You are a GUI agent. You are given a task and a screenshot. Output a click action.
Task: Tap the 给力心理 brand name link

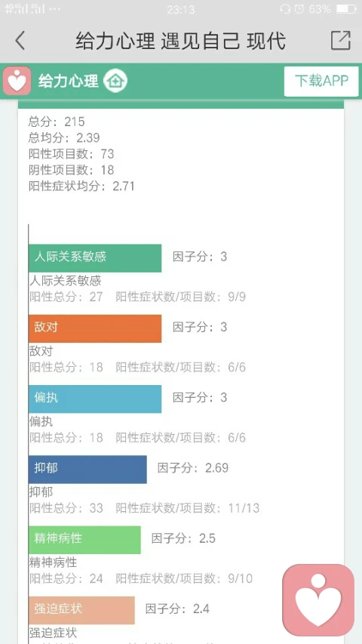click(x=69, y=81)
